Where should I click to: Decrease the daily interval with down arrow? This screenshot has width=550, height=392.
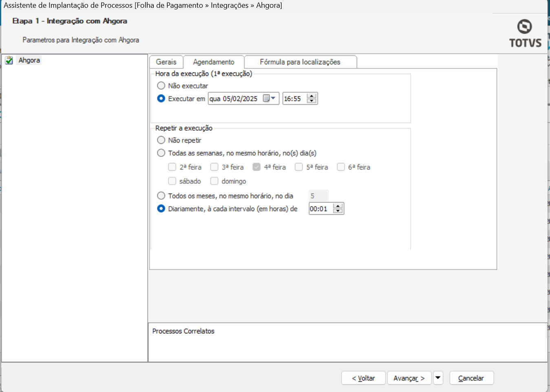click(x=338, y=211)
